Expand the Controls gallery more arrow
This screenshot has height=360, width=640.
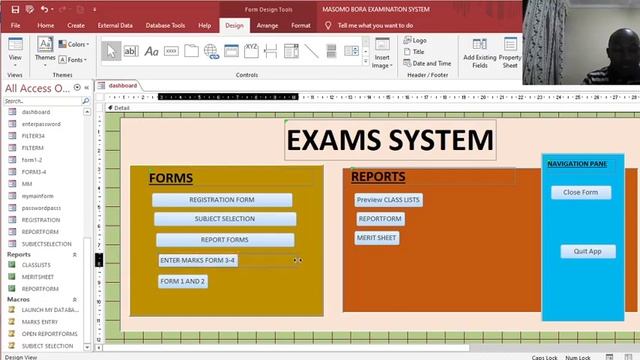coord(366,61)
